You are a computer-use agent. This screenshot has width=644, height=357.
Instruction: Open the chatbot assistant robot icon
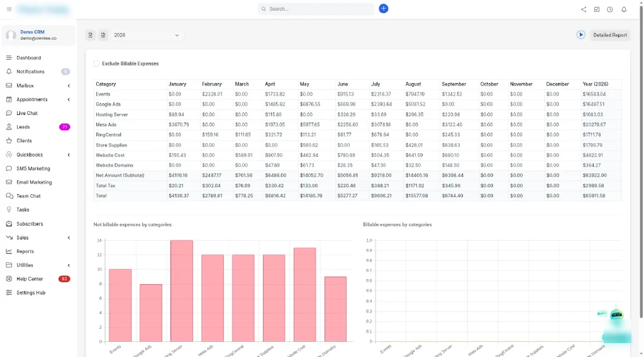point(616,315)
